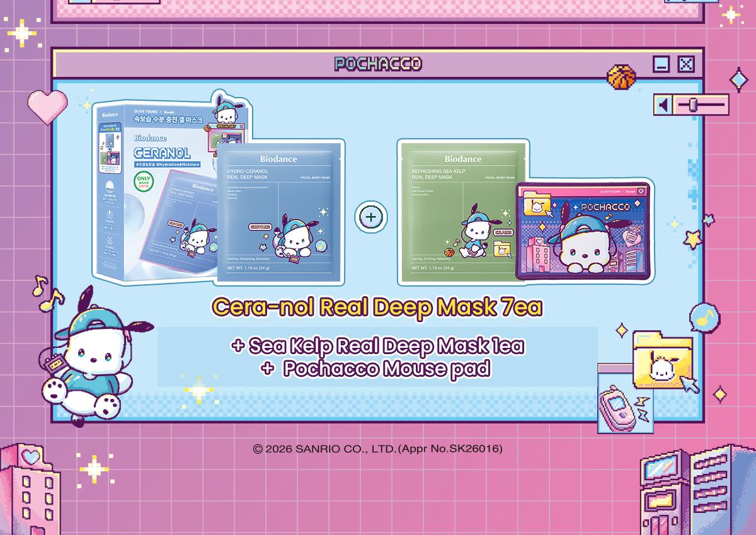Click the music note speech bubble icon

coord(704,317)
